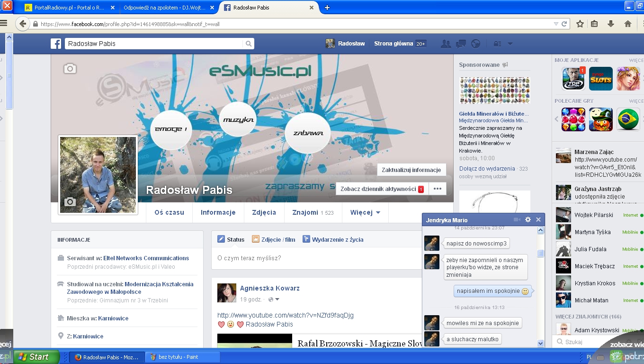Image resolution: width=644 pixels, height=364 pixels.
Task: Open post audience selector under Agnieszka Kowarz
Action: pos(274,300)
